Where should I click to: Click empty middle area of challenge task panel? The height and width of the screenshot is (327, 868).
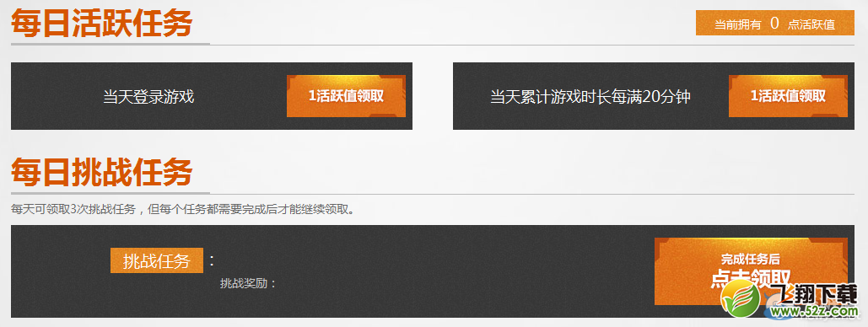click(432, 271)
